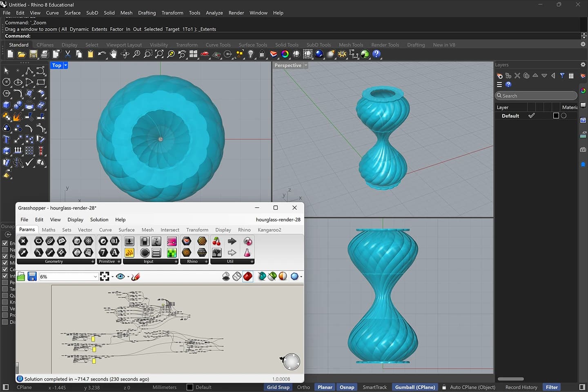Image resolution: width=588 pixels, height=392 pixels.
Task: Click the Grasshopper Open file folder icon
Action: coord(21,276)
